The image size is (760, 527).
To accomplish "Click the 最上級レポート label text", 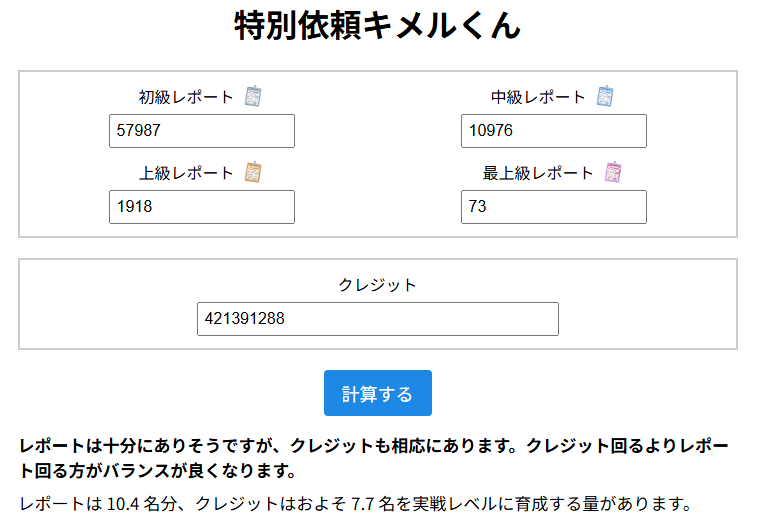I will [x=538, y=174].
